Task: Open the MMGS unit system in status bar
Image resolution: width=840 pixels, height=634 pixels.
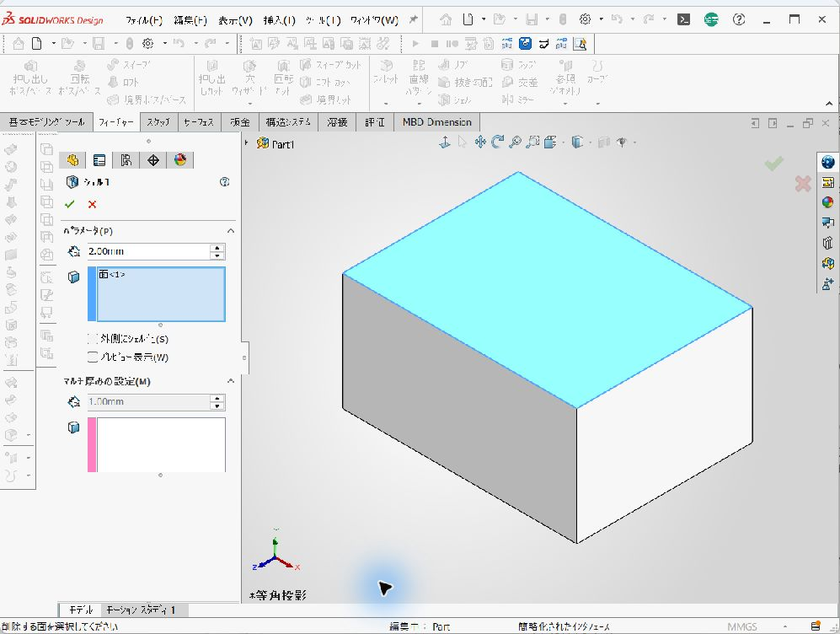Action: (x=742, y=626)
